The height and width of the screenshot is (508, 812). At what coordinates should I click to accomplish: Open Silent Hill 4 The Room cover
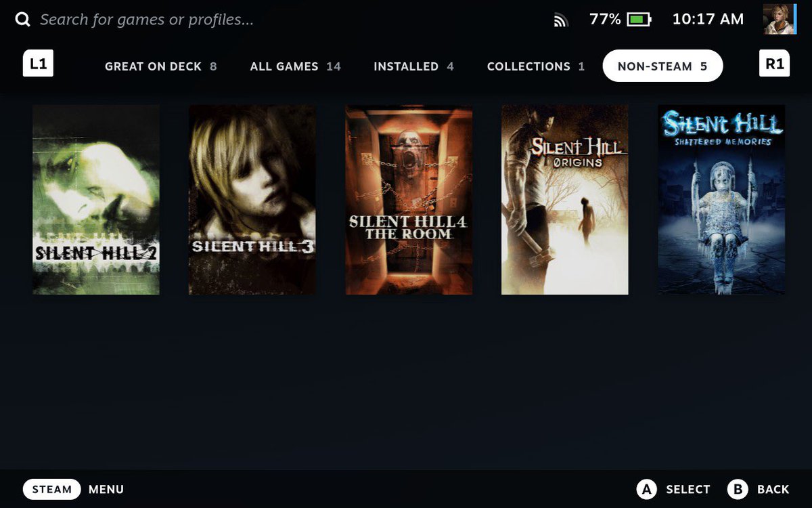pos(409,200)
